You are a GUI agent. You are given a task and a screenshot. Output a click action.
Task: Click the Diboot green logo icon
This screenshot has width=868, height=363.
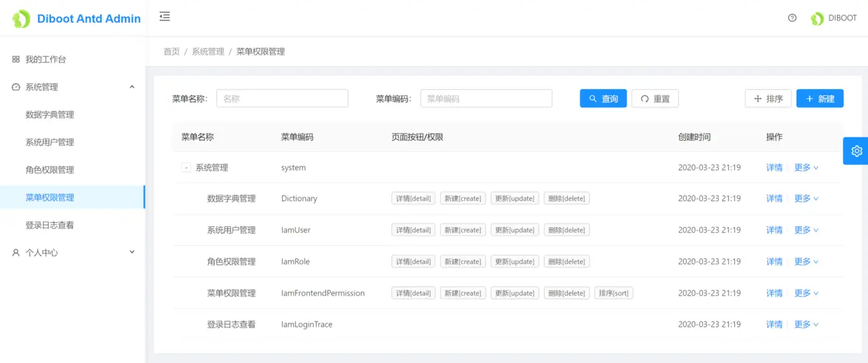(22, 19)
